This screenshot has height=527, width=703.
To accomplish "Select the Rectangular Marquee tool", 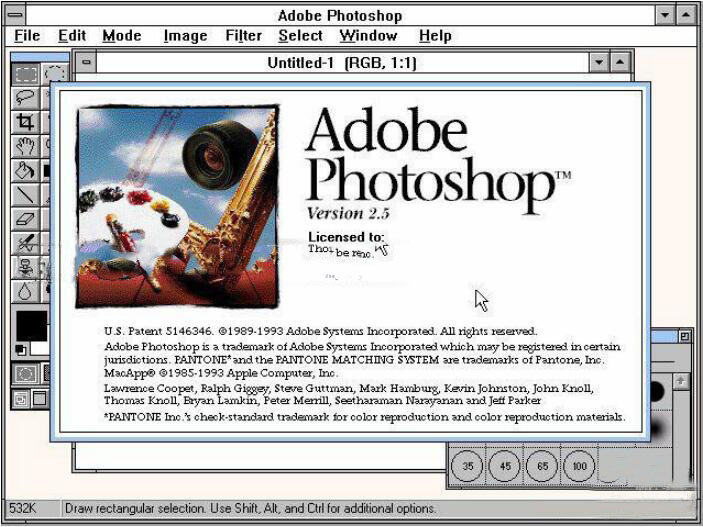I will pos(26,74).
